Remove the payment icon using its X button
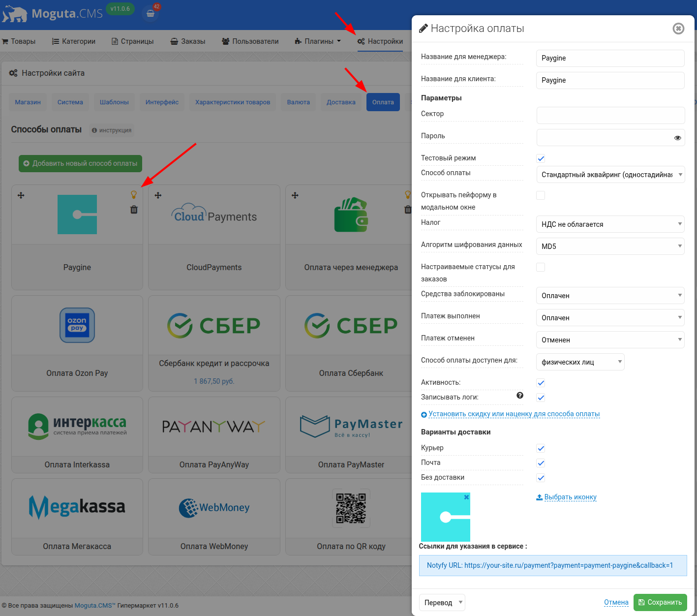This screenshot has height=616, width=697. coord(466,497)
